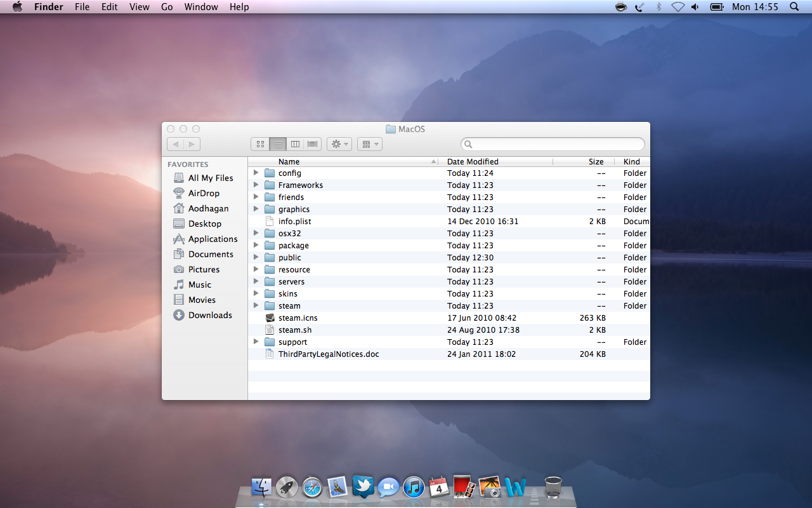812x508 pixels.
Task: Open the Edit menu
Action: tap(110, 7)
